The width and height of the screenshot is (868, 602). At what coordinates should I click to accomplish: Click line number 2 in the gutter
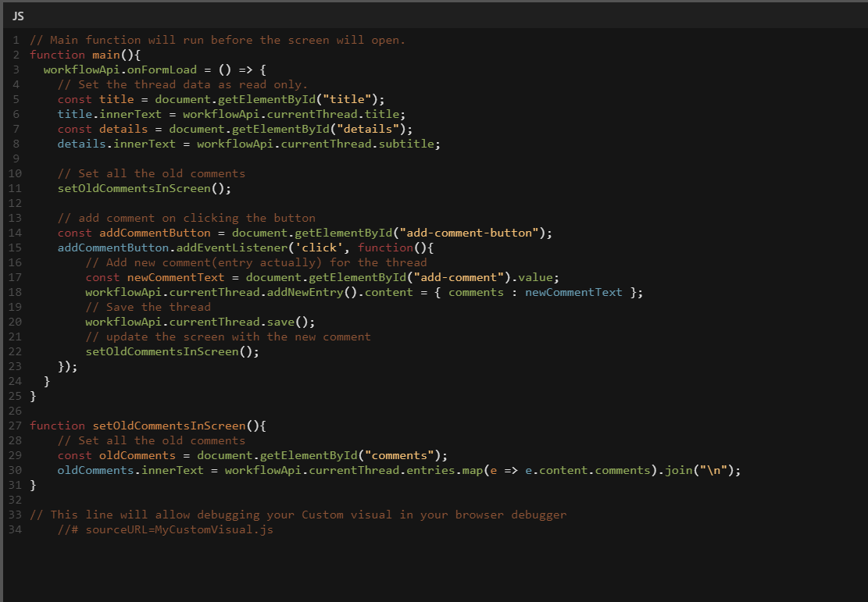pos(16,55)
